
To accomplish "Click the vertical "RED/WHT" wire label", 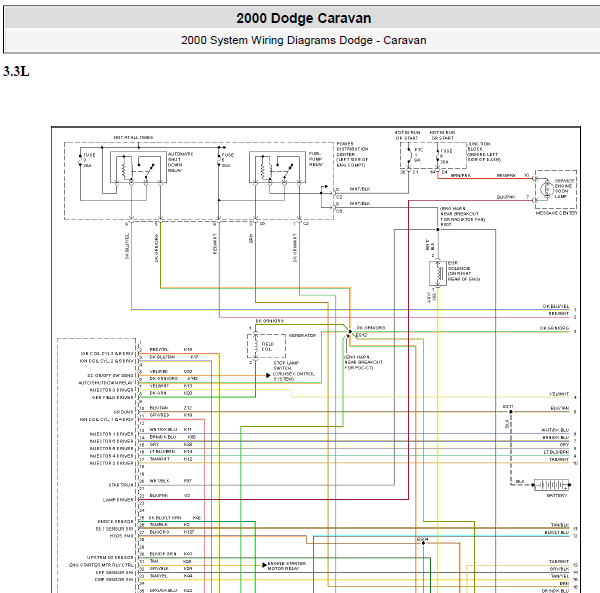I will point(215,244).
